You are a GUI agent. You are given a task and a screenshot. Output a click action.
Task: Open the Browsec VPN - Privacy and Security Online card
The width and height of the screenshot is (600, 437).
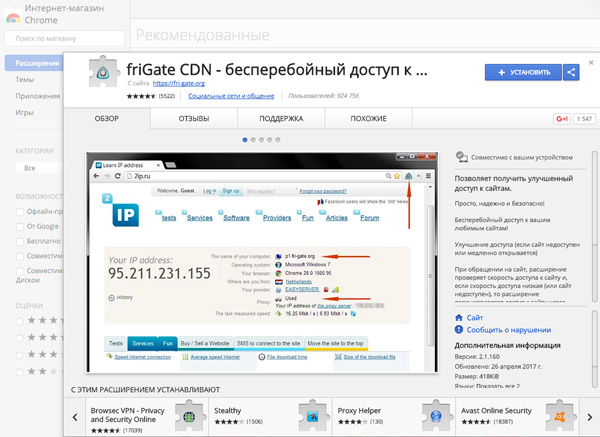tap(147, 417)
